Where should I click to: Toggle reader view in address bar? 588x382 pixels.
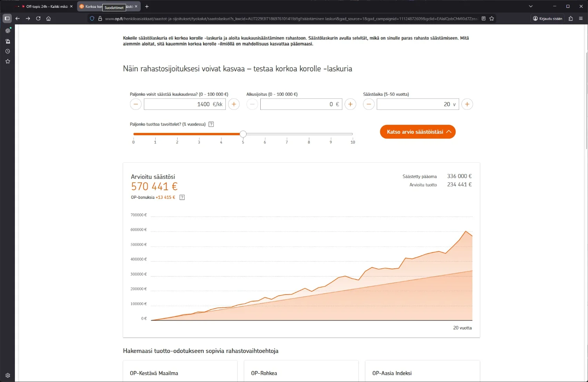[483, 18]
